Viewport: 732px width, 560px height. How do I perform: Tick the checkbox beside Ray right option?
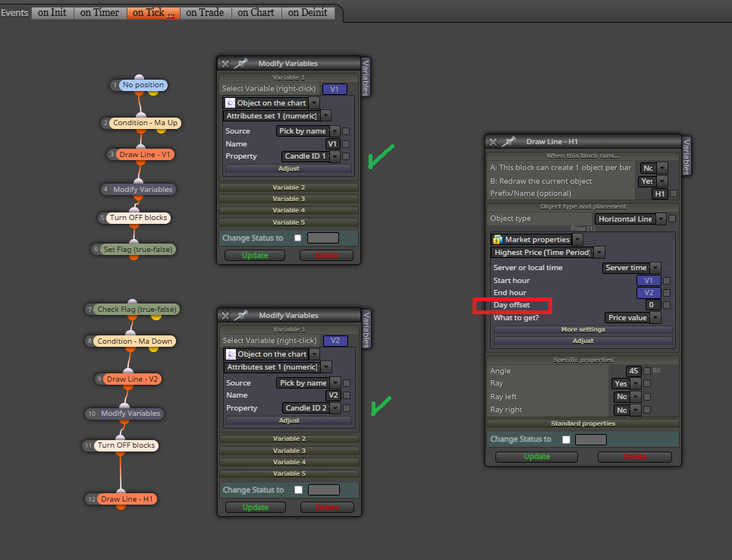[647, 410]
